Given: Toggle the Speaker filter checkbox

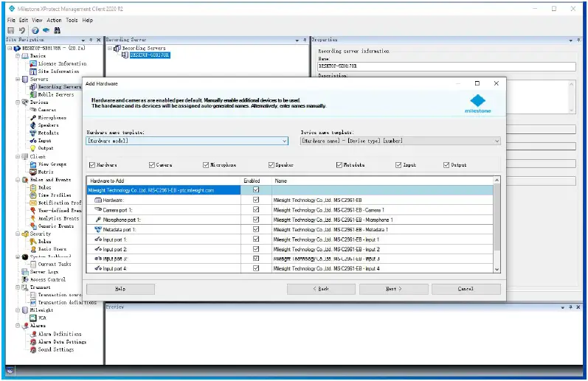Looking at the screenshot, I should click(271, 165).
